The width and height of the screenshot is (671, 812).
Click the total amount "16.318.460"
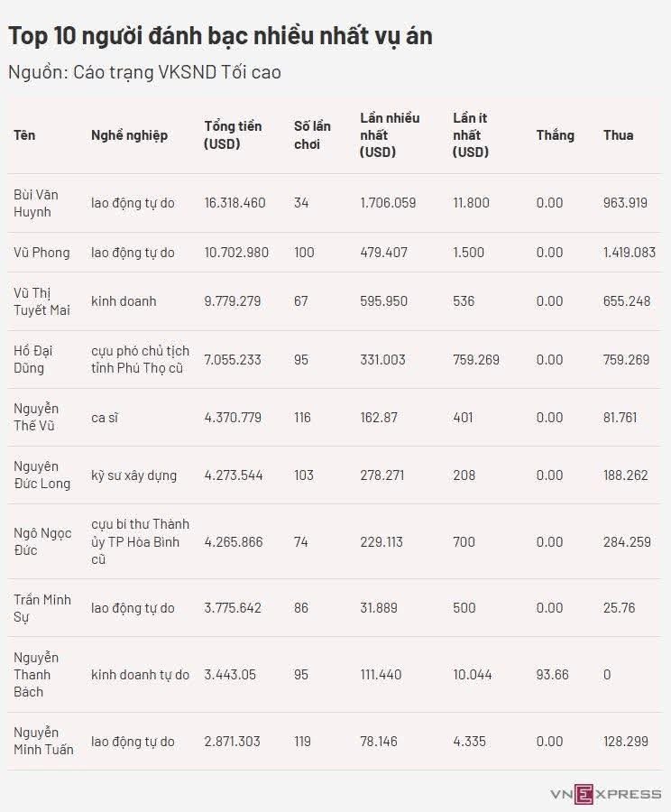234,203
